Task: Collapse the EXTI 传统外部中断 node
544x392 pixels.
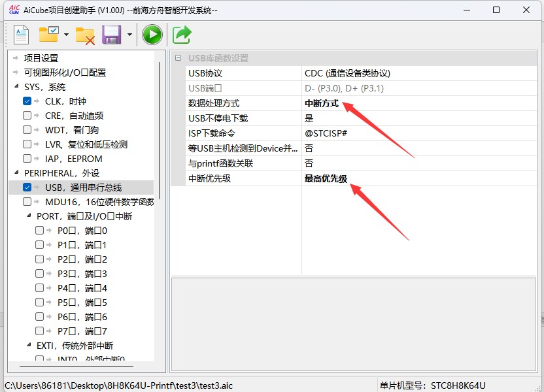Action: (x=29, y=345)
